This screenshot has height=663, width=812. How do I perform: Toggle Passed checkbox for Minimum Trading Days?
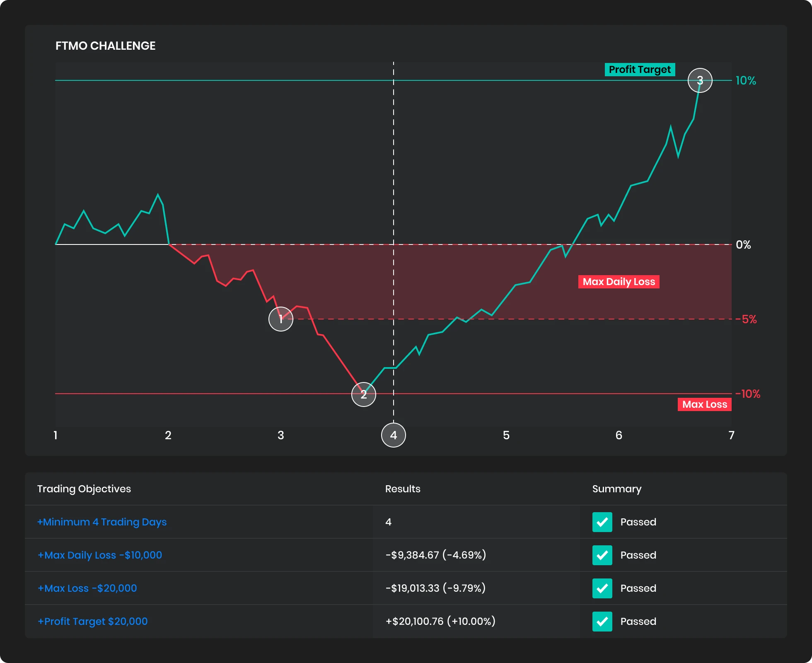coord(602,522)
